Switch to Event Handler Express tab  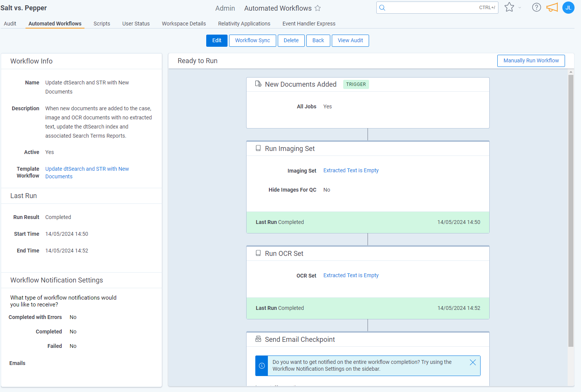[x=309, y=24]
